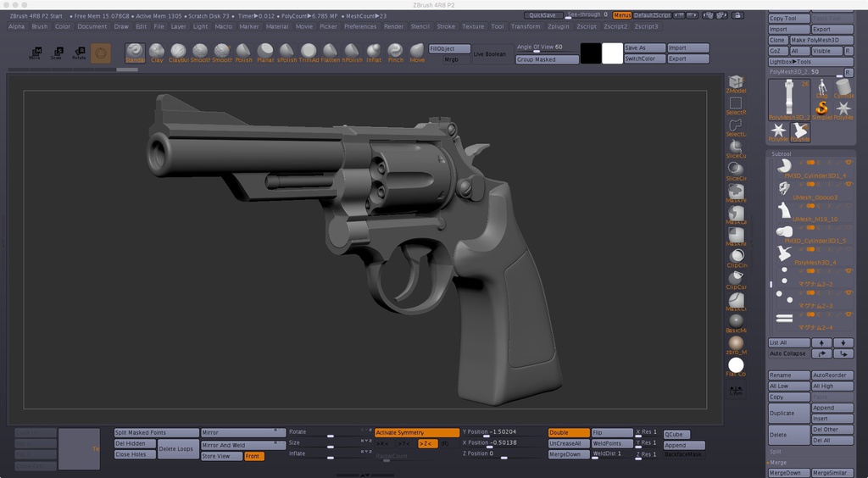This screenshot has width=868, height=478.
Task: Click Make PolyMesh3D
Action: point(822,40)
